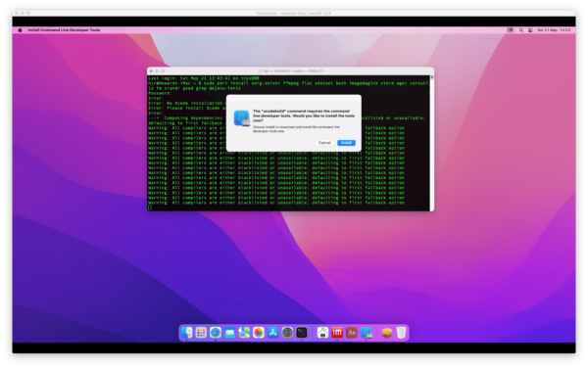Click the Terminal window scrollbar
This screenshot has height=368, width=588.
click(432, 142)
